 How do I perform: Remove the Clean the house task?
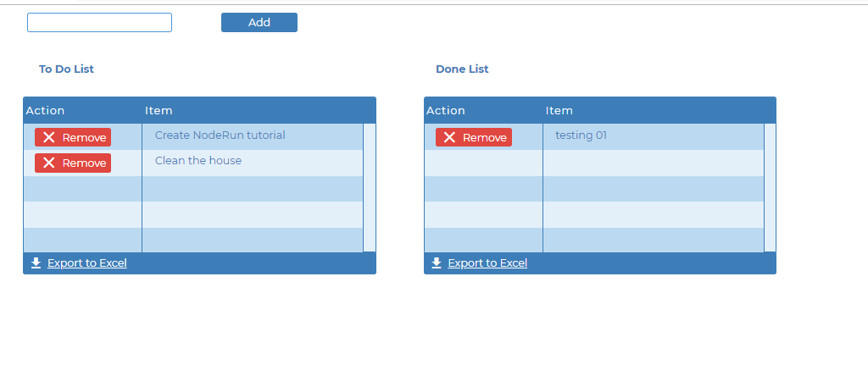coord(73,163)
